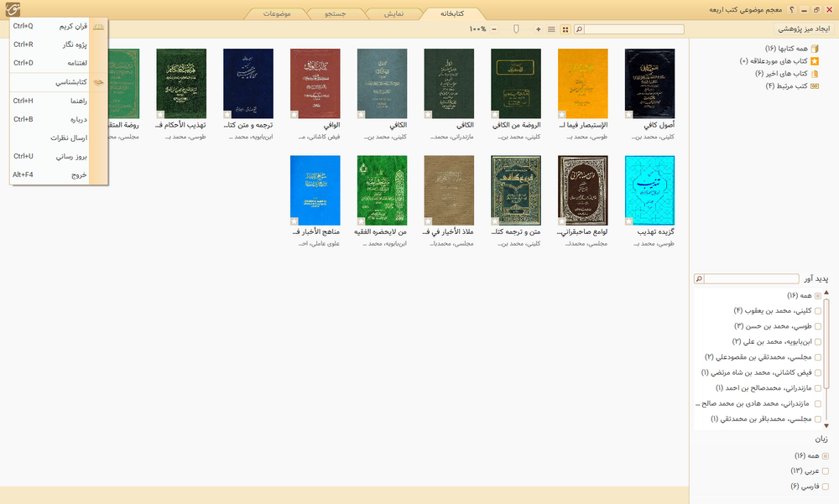
Task: Click the help question mark icon
Action: coord(791,9)
